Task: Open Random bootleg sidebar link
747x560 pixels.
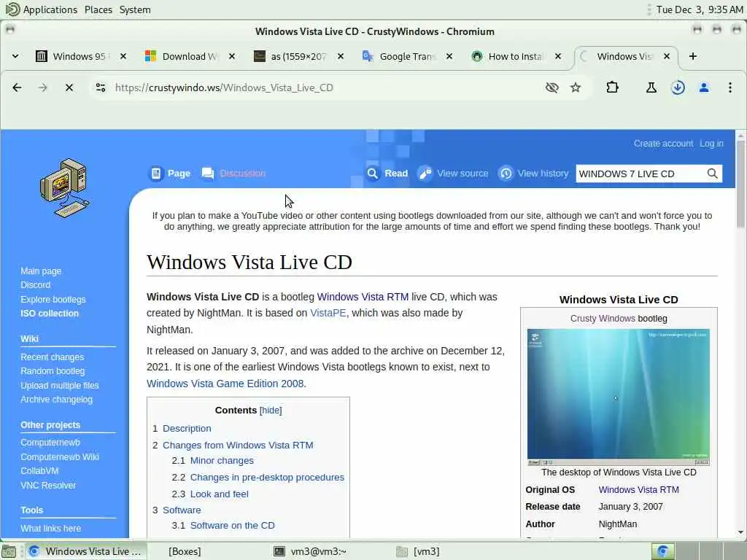Action: coord(53,371)
